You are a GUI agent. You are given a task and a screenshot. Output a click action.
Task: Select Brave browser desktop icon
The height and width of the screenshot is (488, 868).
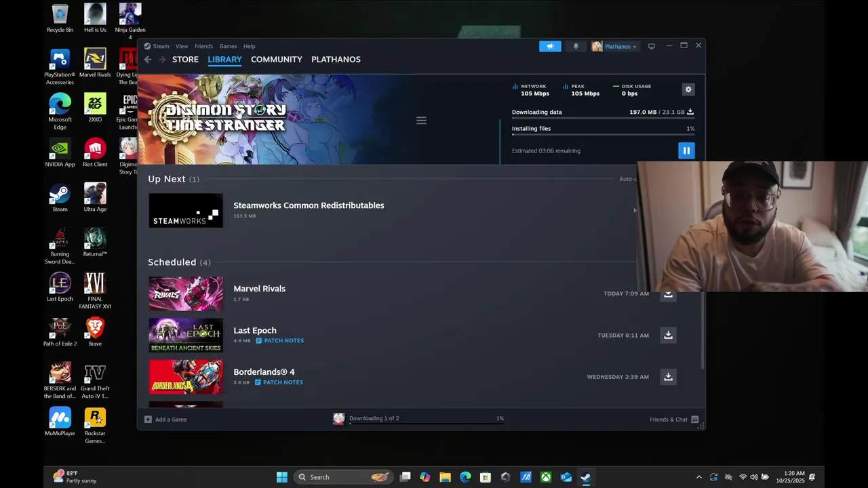[x=95, y=331]
